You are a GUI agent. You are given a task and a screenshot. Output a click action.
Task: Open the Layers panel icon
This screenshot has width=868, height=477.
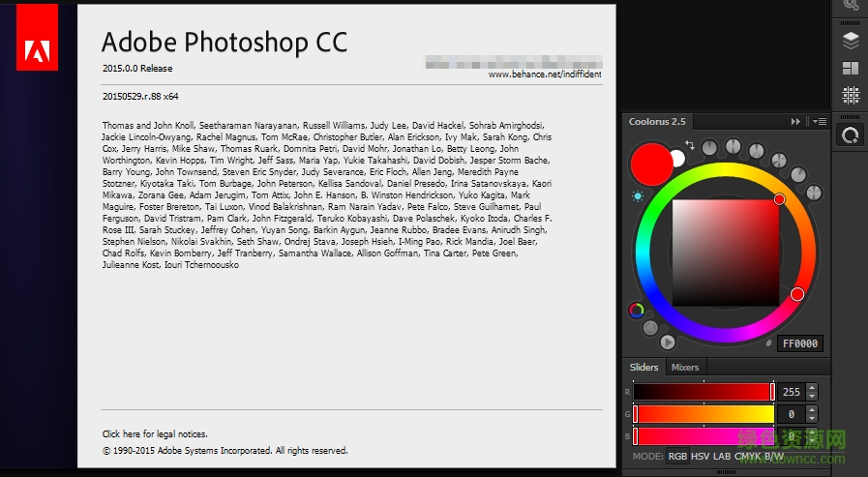coord(851,41)
